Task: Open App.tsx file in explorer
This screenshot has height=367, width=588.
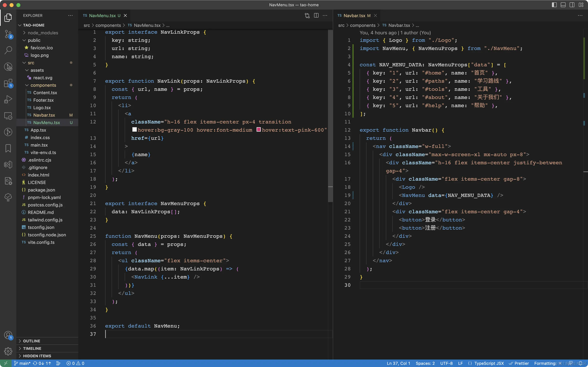Action: click(x=38, y=130)
